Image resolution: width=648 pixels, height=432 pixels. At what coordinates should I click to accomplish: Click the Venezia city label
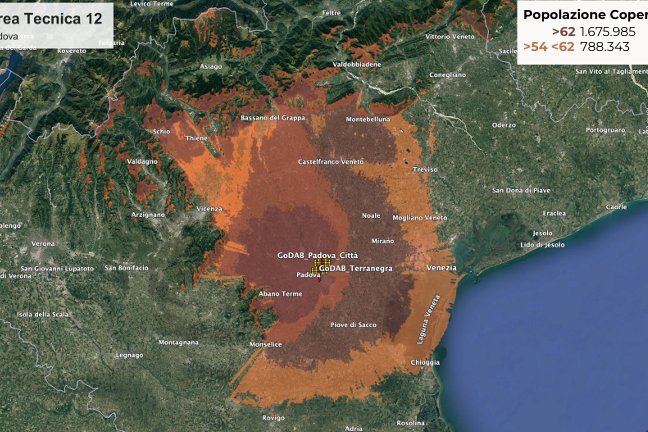point(441,267)
